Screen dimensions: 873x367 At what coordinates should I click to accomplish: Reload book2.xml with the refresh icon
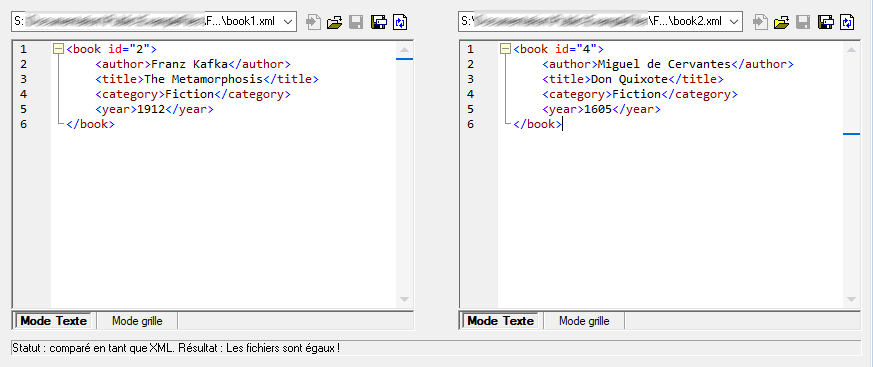(x=847, y=22)
